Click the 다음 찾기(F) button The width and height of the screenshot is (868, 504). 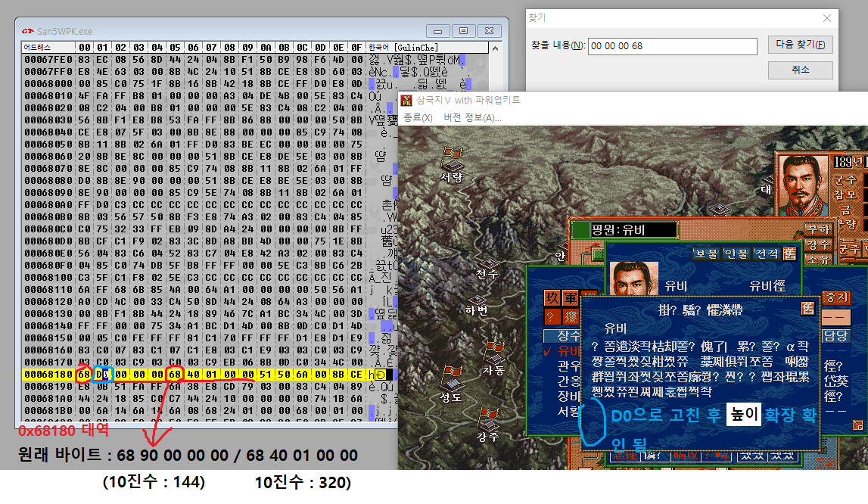coord(800,45)
